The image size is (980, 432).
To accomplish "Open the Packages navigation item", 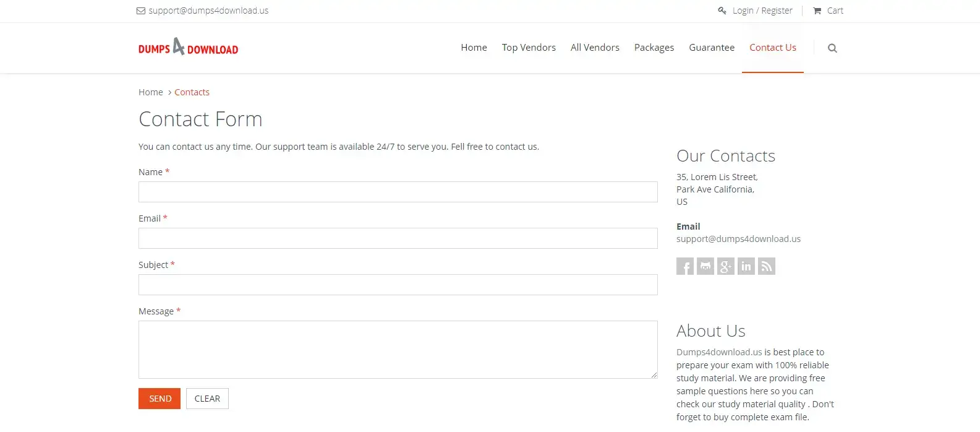I will [x=654, y=48].
